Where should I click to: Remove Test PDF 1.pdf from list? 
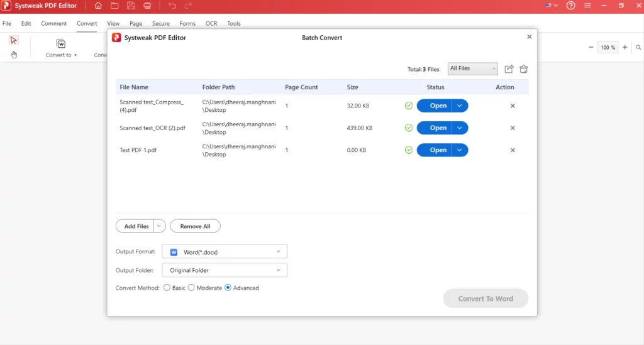[x=513, y=150]
